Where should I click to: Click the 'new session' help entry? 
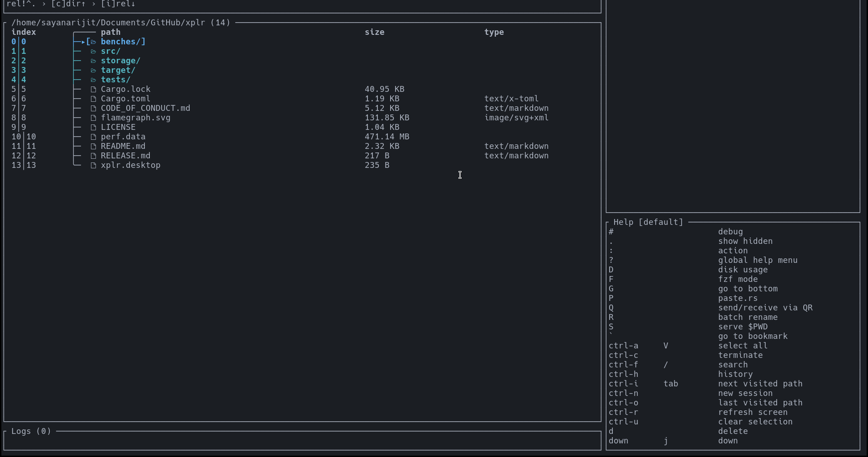coord(745,393)
